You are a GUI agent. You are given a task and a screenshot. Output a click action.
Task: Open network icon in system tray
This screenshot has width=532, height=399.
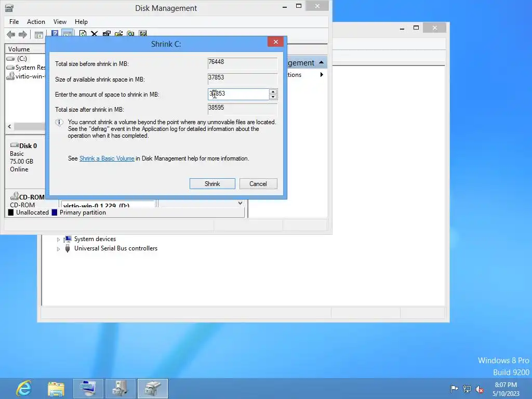coord(467,389)
